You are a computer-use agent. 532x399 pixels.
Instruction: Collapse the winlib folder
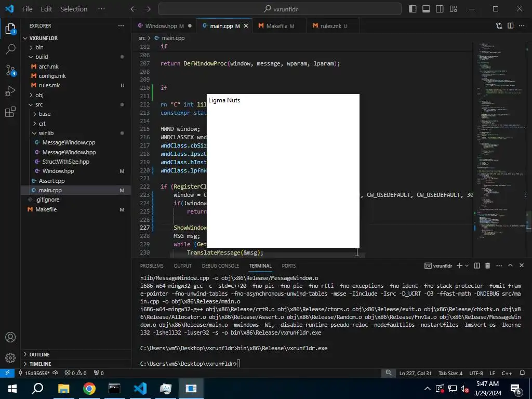(x=46, y=133)
